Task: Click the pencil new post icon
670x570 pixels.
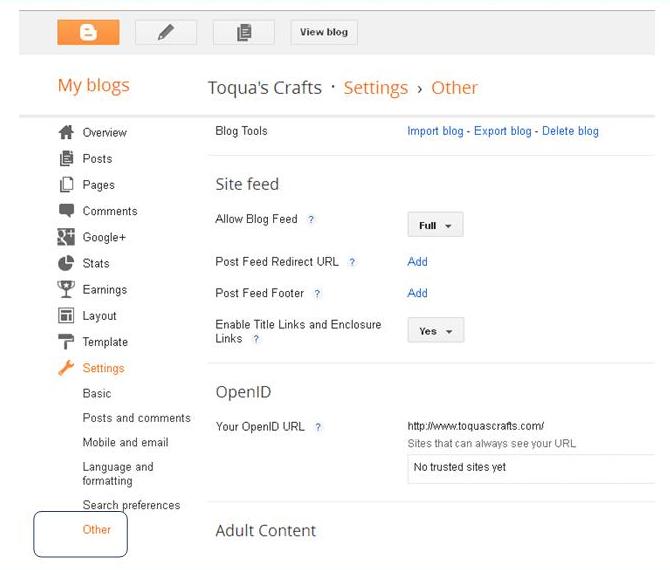Action: [x=166, y=32]
